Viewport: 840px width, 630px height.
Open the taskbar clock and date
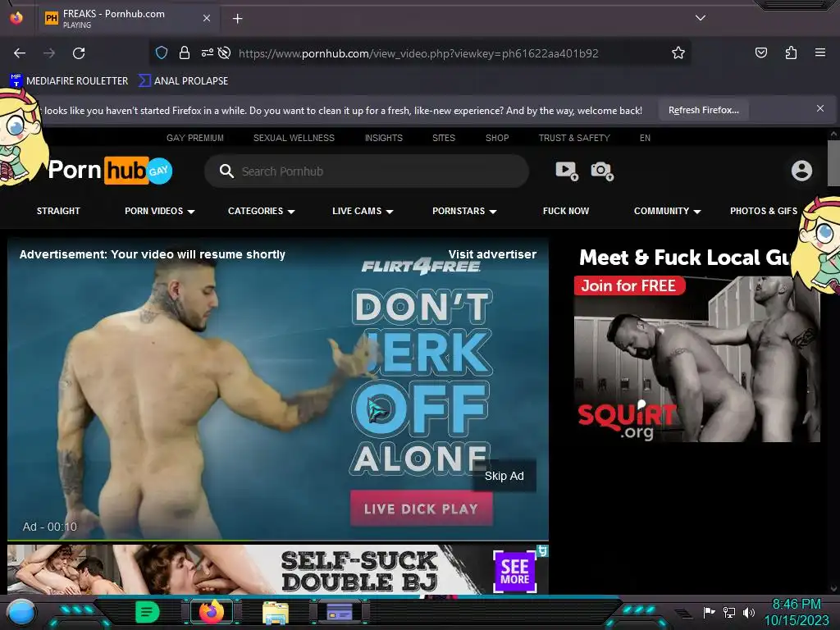[796, 612]
